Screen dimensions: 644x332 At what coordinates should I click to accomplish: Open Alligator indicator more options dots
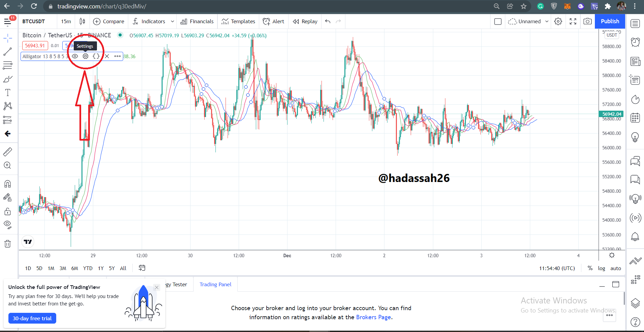click(117, 56)
